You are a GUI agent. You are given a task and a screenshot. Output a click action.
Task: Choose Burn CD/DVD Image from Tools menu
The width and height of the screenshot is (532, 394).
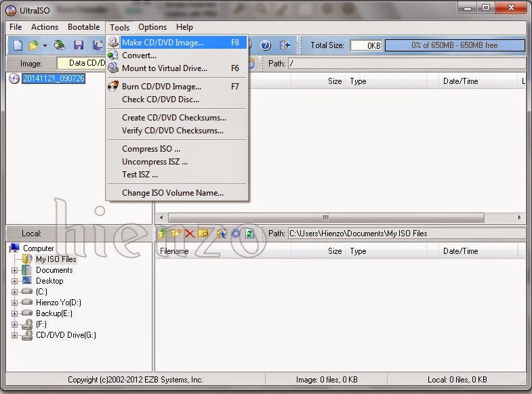click(161, 87)
